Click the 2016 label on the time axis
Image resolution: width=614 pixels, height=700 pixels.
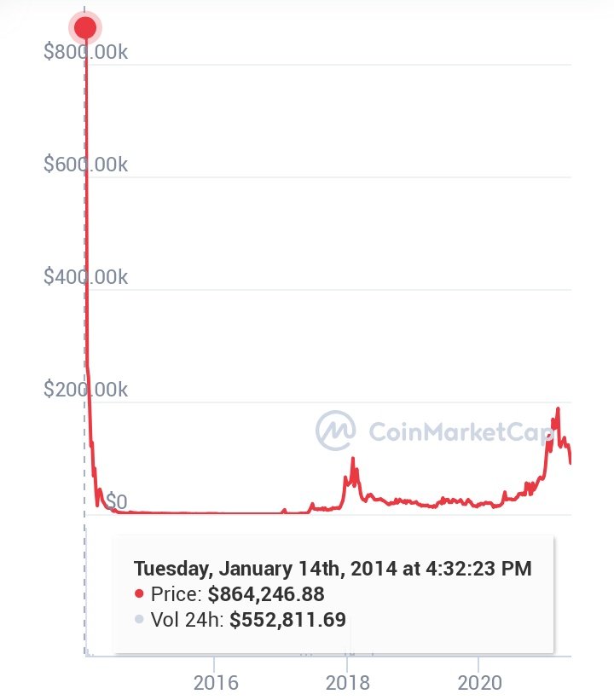pyautogui.click(x=216, y=683)
